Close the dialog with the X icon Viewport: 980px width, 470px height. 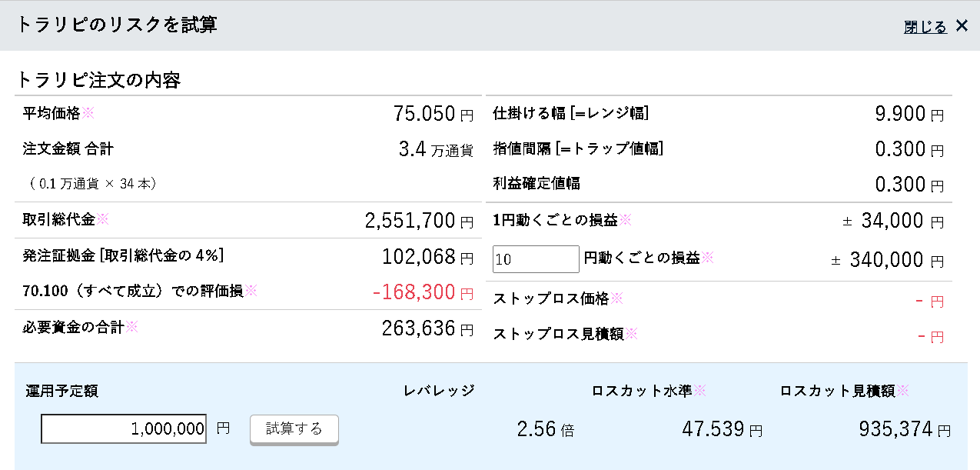pos(962,26)
